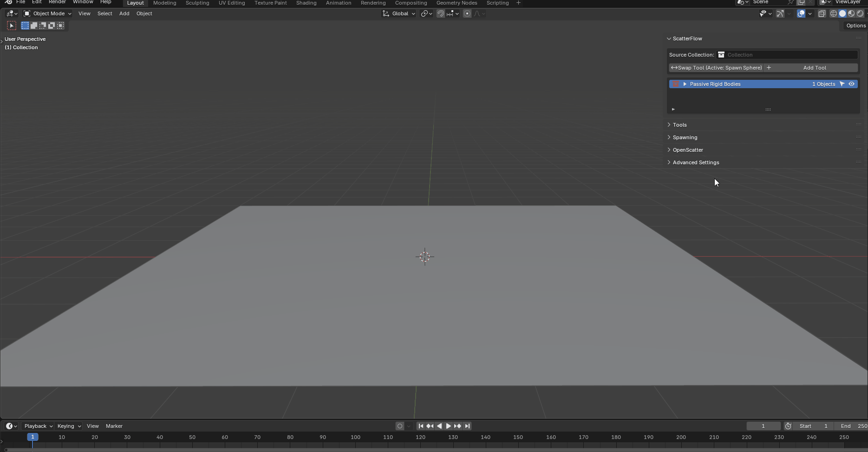Switch to Rendered viewport shading

click(860, 13)
